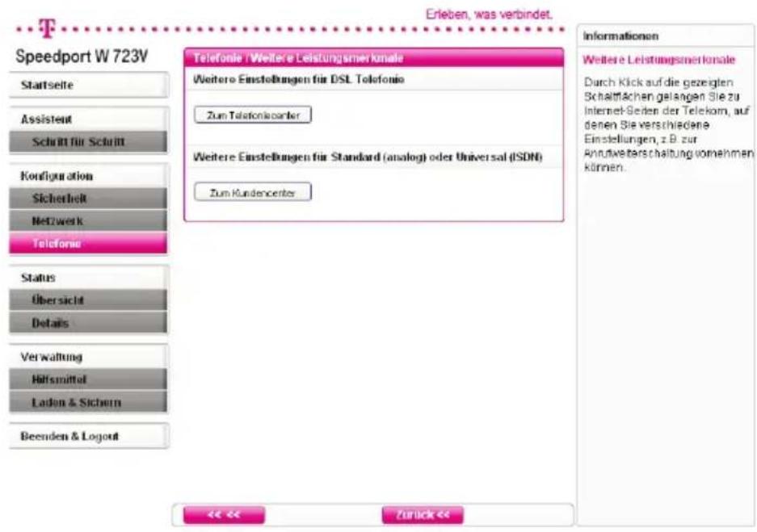
Task: Go to the Netzwerk settings
Action: tap(89, 221)
